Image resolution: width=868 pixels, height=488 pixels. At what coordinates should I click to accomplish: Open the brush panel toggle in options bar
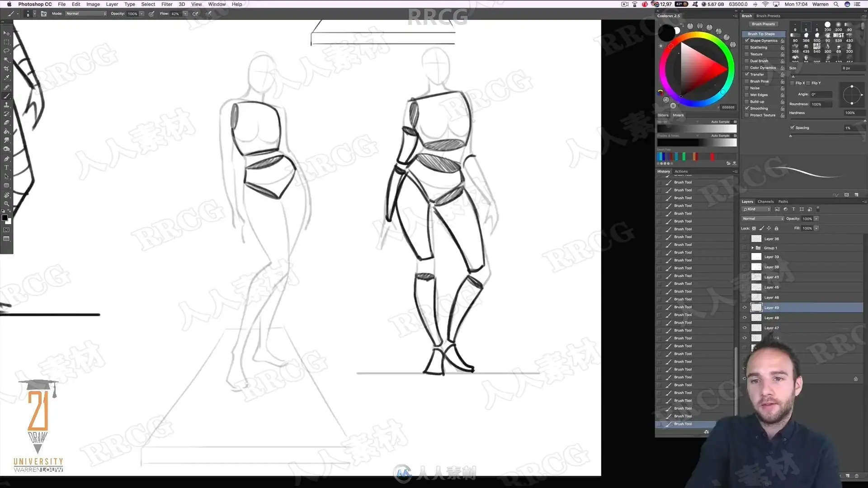[43, 14]
